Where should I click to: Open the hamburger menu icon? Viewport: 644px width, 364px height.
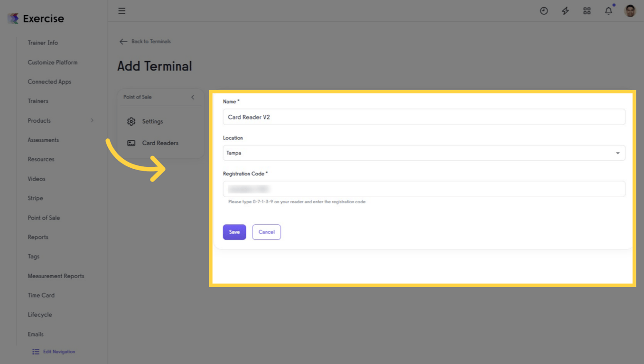coord(121,10)
